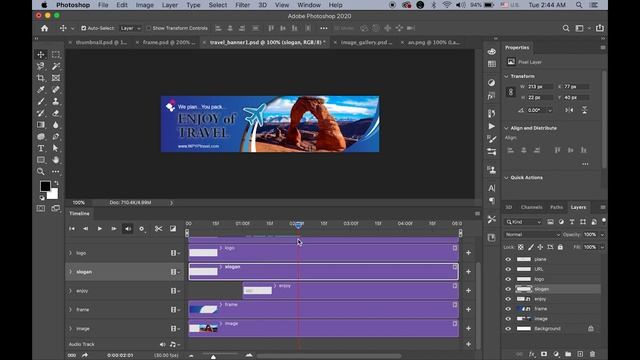Open the Normal blend mode dropdown
This screenshot has height=360, width=640.
(532, 235)
